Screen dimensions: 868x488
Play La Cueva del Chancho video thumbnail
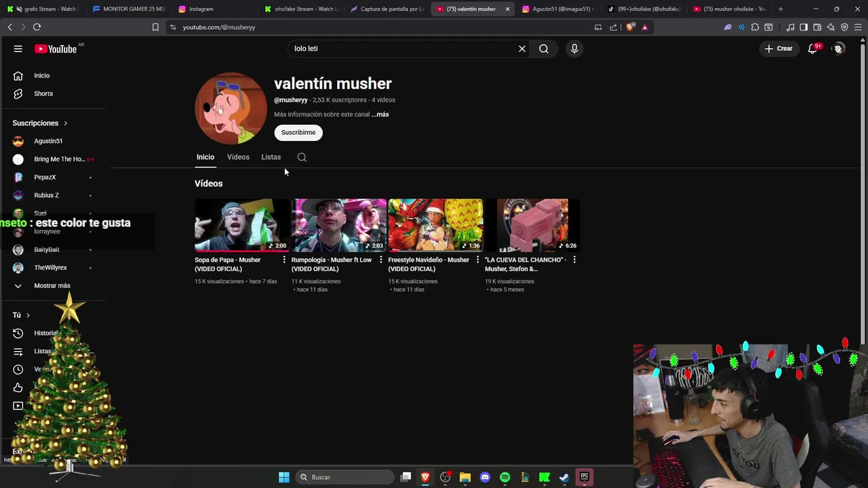[x=532, y=225]
